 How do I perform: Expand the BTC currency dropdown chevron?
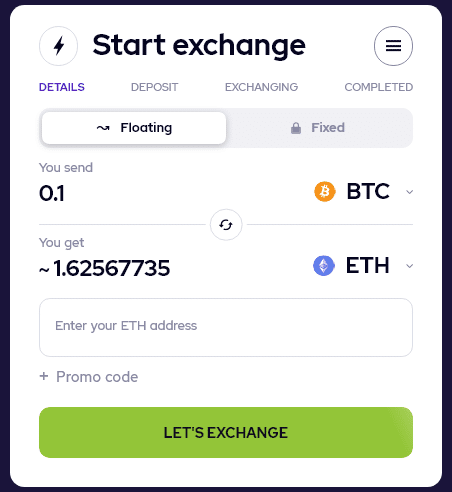(409, 192)
